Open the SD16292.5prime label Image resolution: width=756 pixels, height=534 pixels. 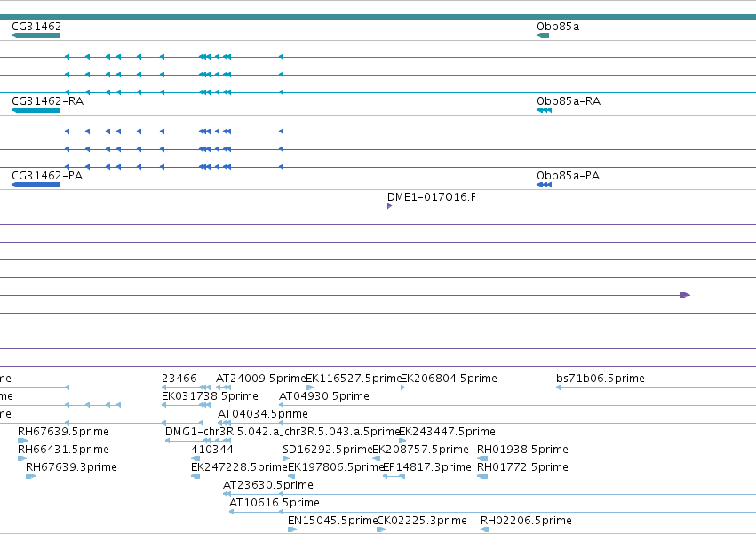328,450
